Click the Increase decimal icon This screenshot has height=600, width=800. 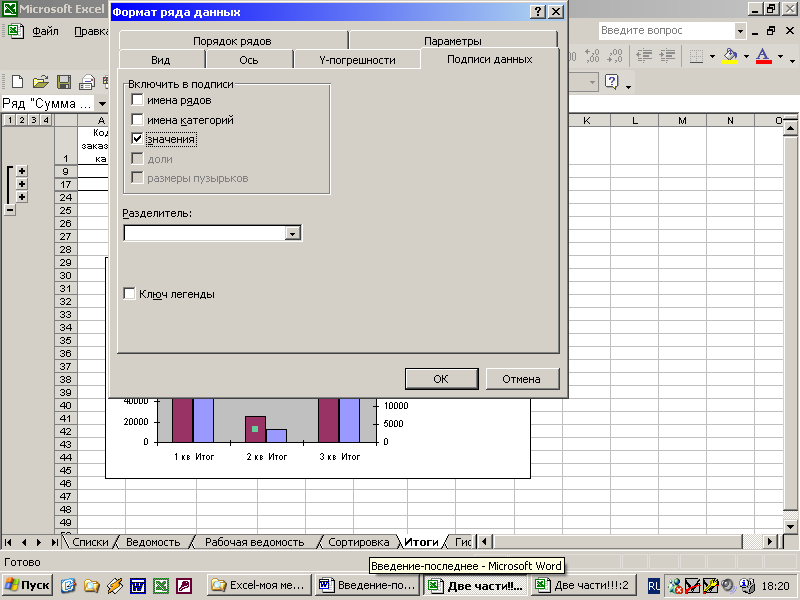pos(592,56)
